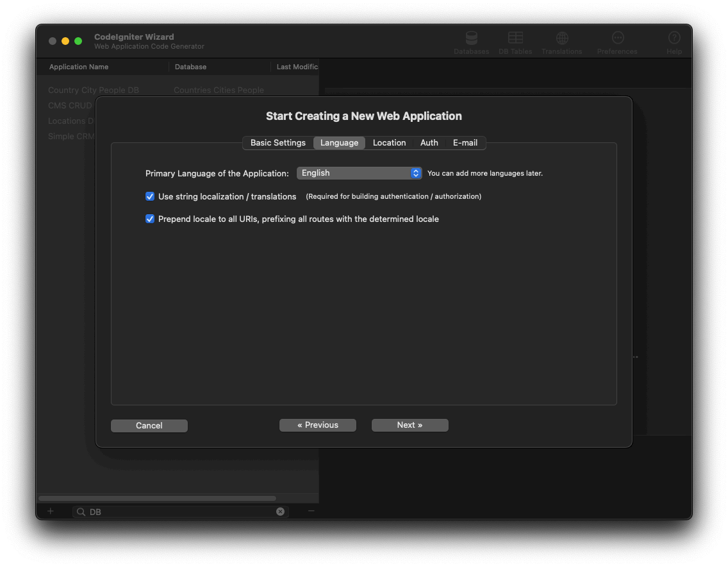Click the search field containing DB

[x=179, y=512]
